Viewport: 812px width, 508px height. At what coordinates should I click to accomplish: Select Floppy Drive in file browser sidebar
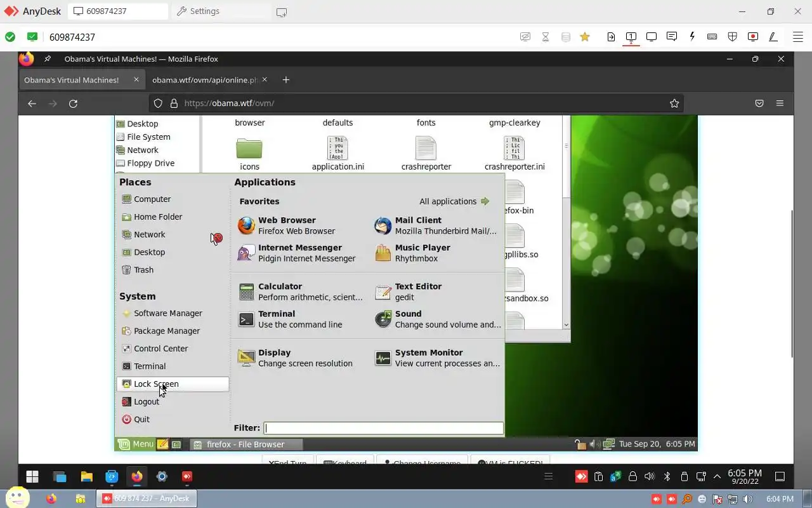click(x=145, y=163)
